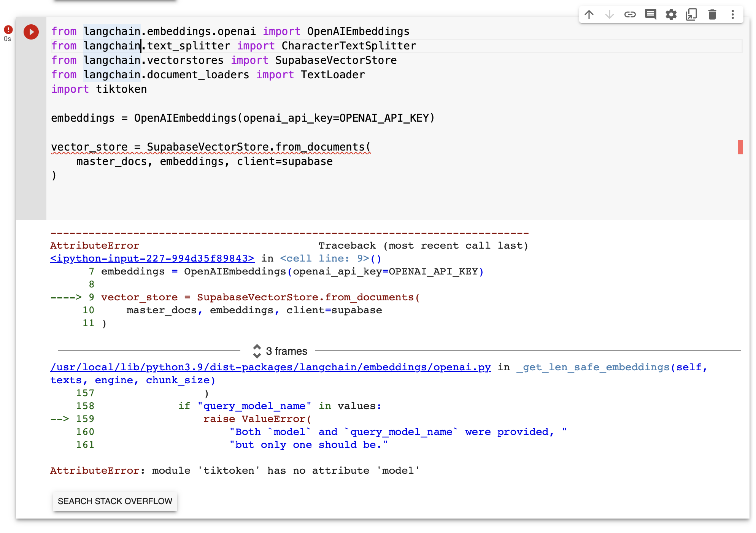756x533 pixels.
Task: Click the red error marker in the scrollbar
Action: 740,148
